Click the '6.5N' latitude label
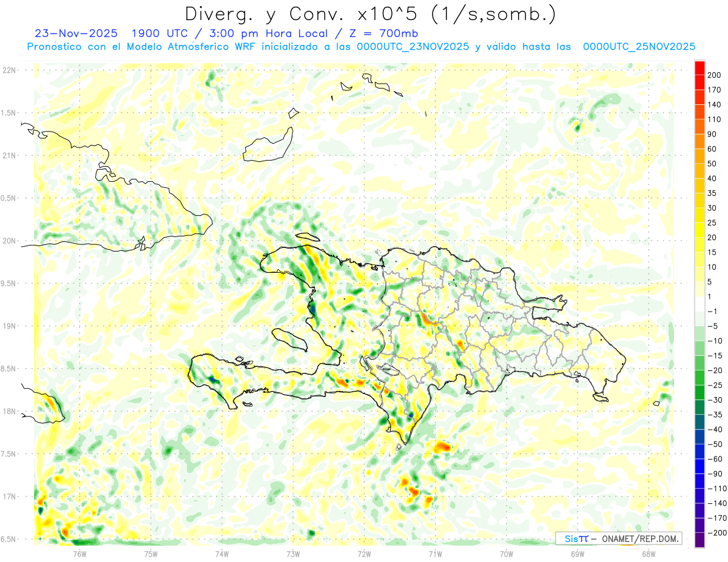 9,539
